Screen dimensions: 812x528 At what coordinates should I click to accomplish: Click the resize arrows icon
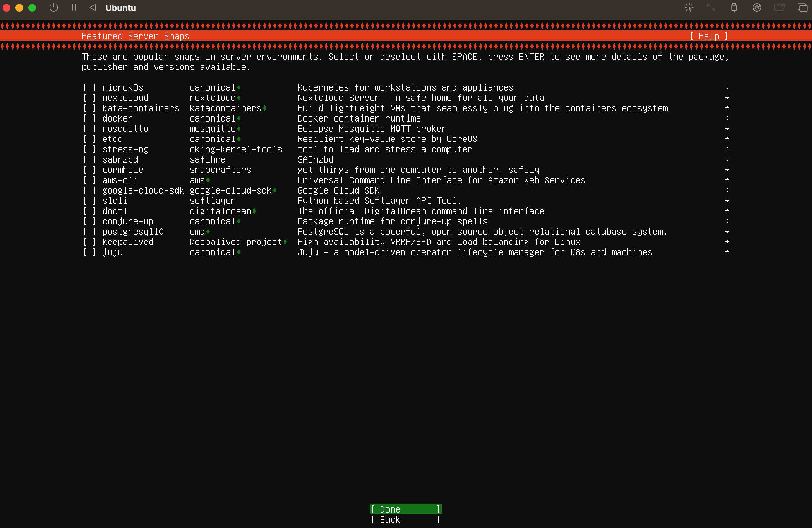[711, 7]
